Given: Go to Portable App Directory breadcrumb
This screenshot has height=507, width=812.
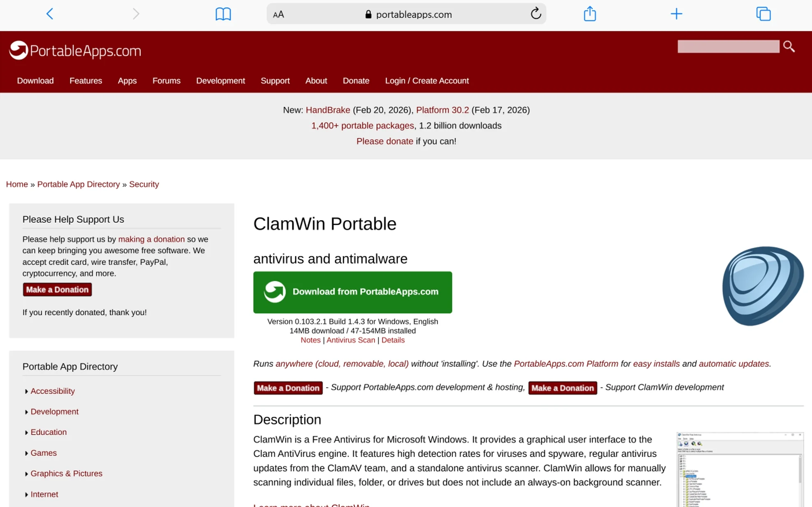Looking at the screenshot, I should point(79,184).
